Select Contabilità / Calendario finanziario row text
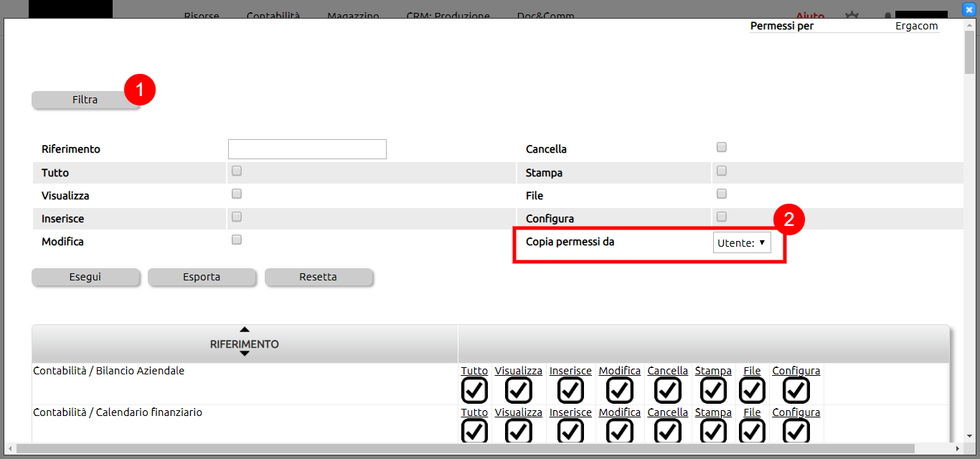Image resolution: width=980 pixels, height=459 pixels. [x=118, y=412]
